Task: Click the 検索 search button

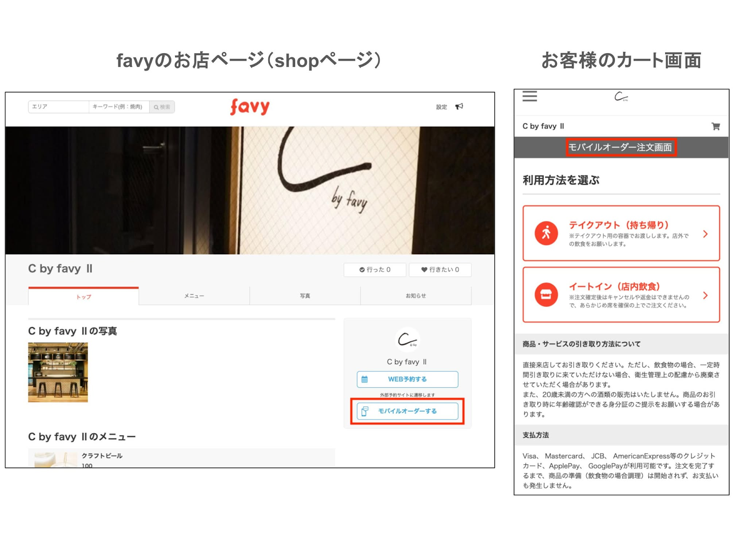Action: 162,107
